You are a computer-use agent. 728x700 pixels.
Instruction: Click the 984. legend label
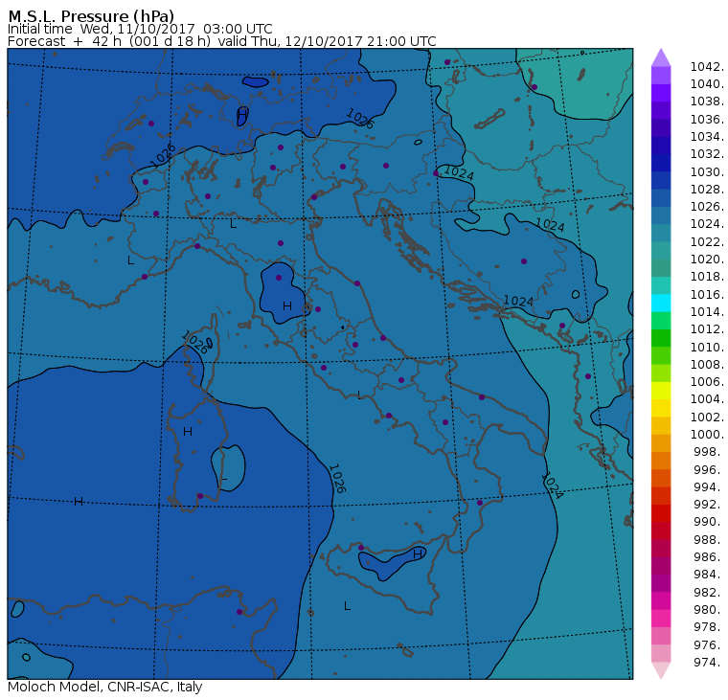708,575
